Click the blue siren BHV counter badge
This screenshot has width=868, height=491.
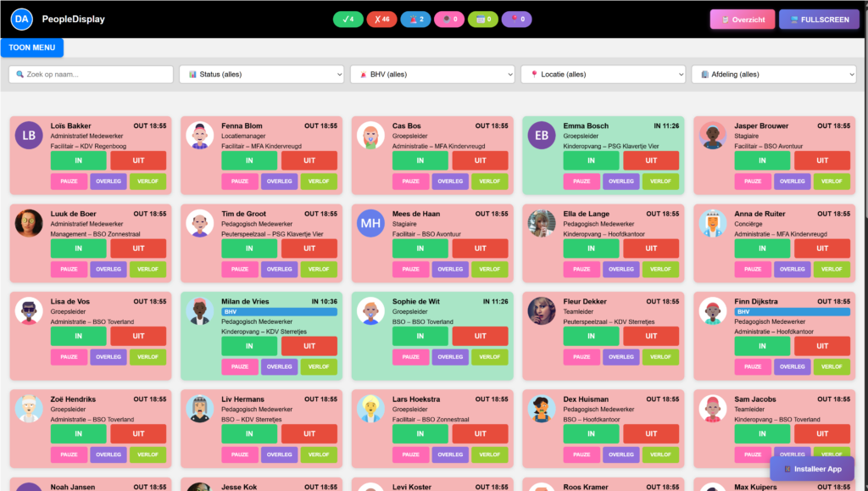415,19
